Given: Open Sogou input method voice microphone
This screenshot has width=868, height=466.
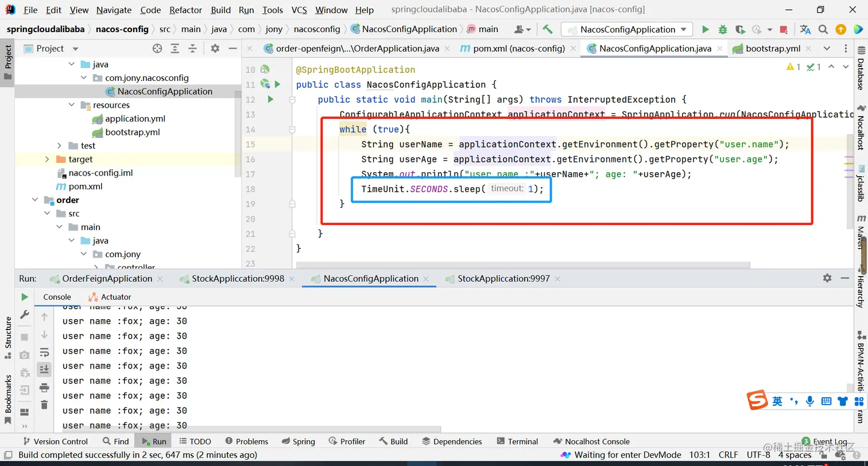Looking at the screenshot, I should [810, 401].
